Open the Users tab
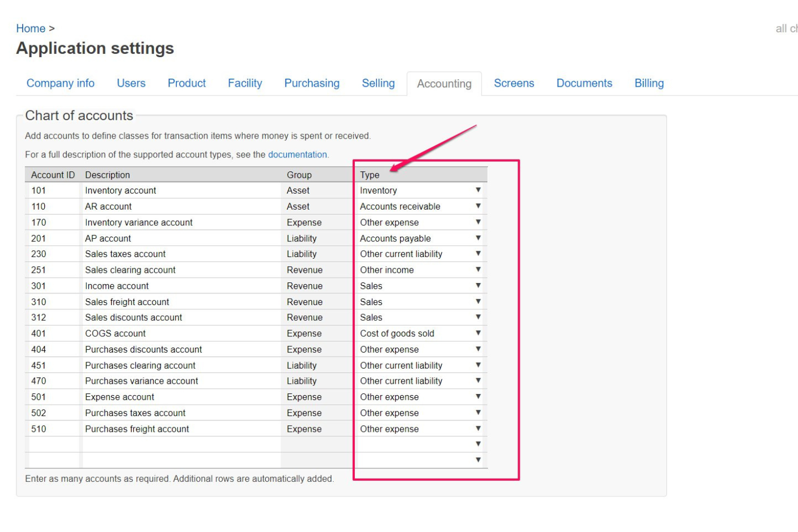This screenshot has width=798, height=532. coord(131,84)
